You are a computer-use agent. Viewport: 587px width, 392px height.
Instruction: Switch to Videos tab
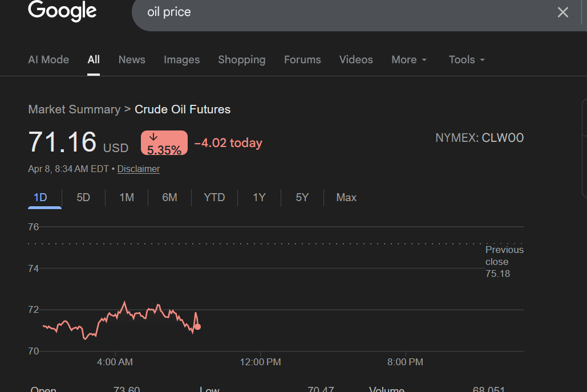pos(356,60)
